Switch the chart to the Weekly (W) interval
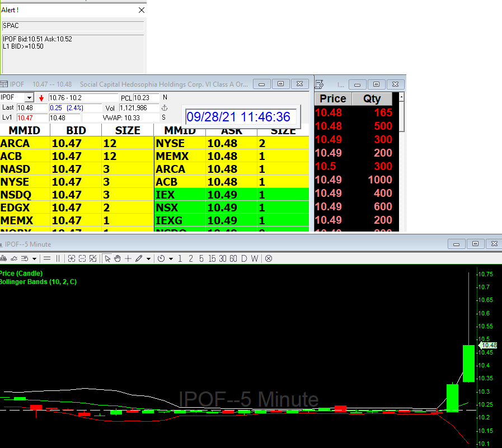 click(255, 258)
